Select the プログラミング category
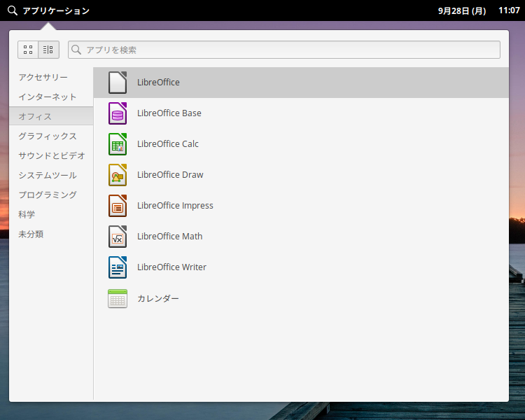Viewport: 525px width, 420px height. (x=51, y=195)
